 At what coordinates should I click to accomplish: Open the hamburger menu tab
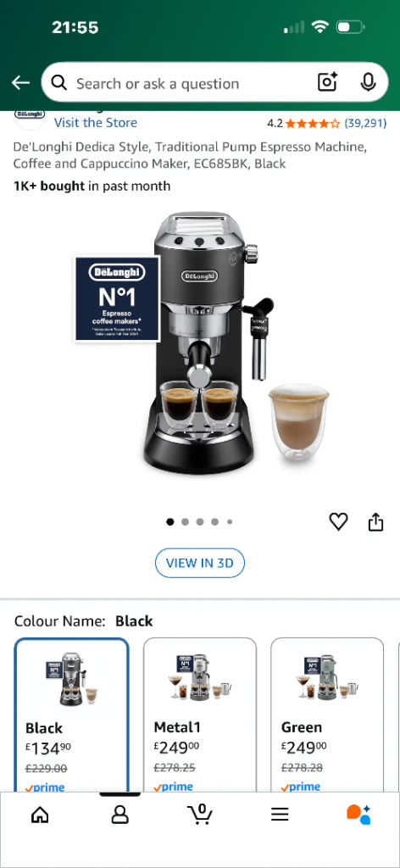[280, 814]
